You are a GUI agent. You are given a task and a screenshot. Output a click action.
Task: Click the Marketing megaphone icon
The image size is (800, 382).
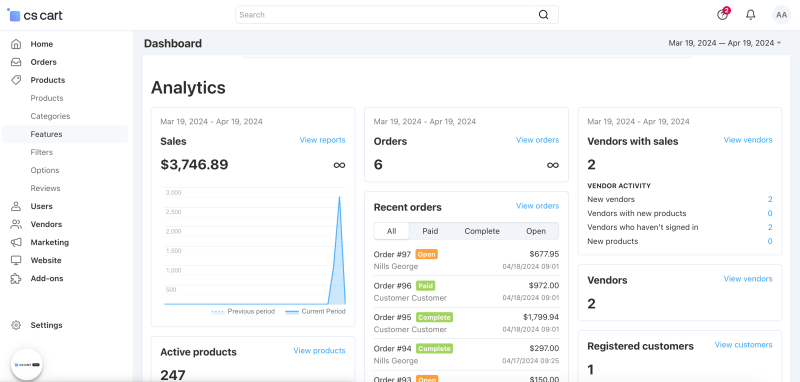coord(16,242)
